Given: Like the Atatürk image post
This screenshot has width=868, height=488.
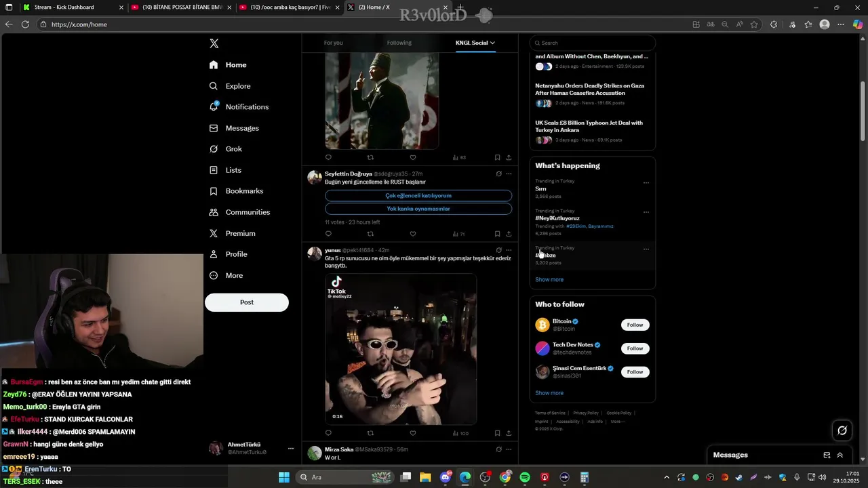Looking at the screenshot, I should tap(412, 157).
